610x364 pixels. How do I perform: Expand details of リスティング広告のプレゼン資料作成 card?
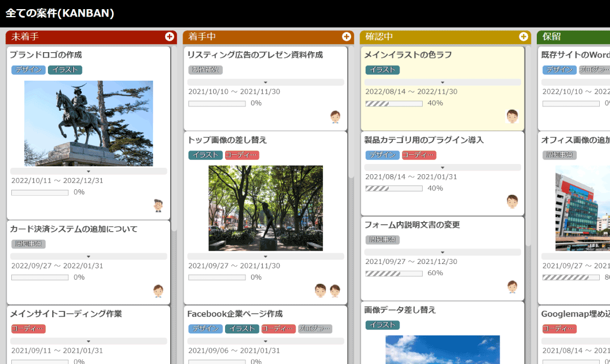266,82
